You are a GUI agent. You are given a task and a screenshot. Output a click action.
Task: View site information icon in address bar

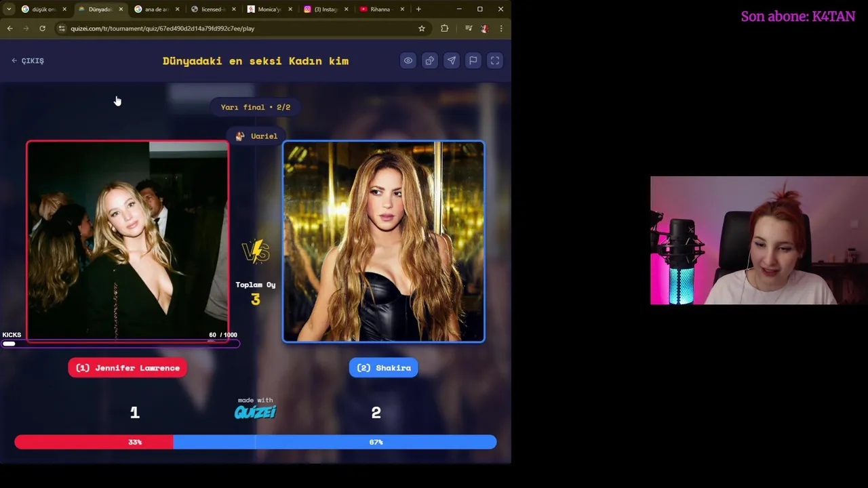click(62, 28)
